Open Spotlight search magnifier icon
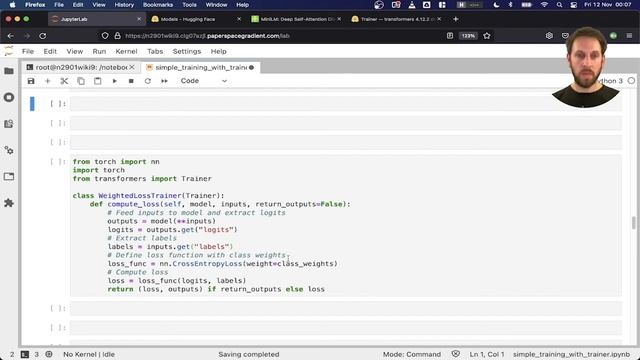This screenshot has height=360, width=640. [x=560, y=5]
